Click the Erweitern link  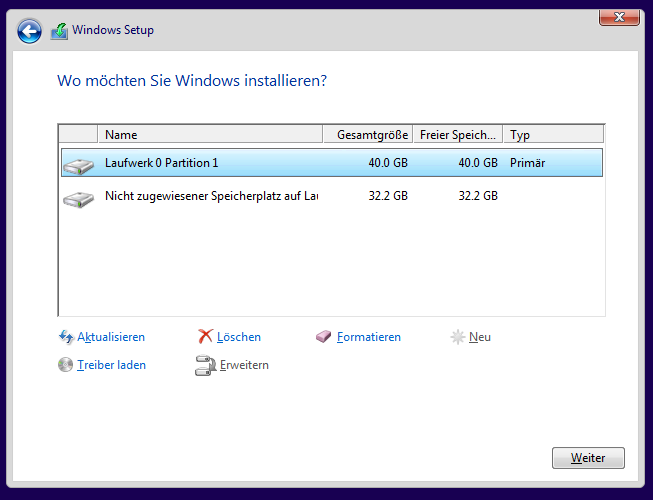[244, 365]
